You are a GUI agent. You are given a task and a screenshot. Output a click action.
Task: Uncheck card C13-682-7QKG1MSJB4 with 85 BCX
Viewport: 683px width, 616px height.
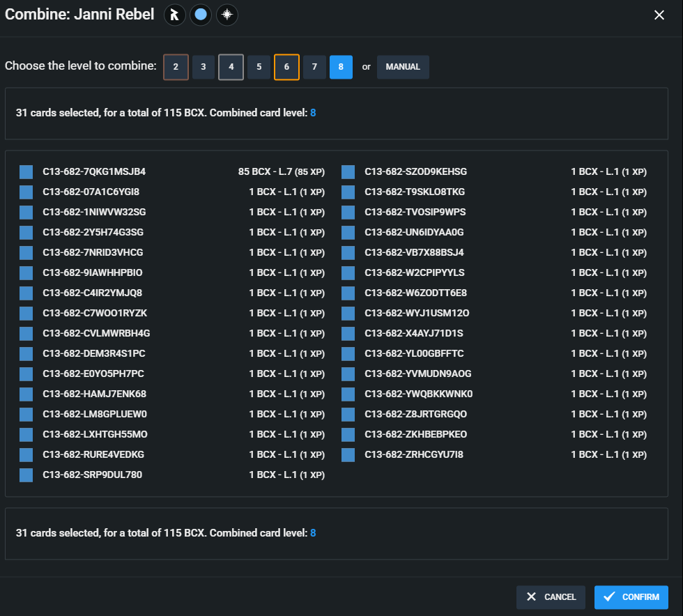coord(26,172)
